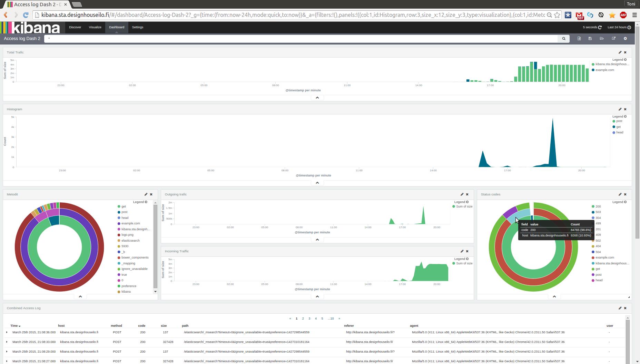Click the Share dashboard icon
The height and width of the screenshot is (364, 640).
point(613,39)
